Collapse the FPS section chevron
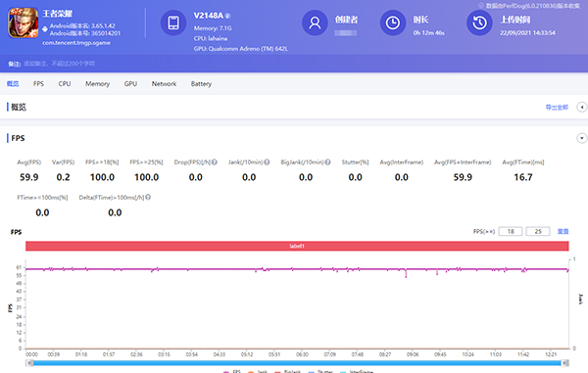Image resolution: width=588 pixels, height=373 pixels. pos(581,138)
